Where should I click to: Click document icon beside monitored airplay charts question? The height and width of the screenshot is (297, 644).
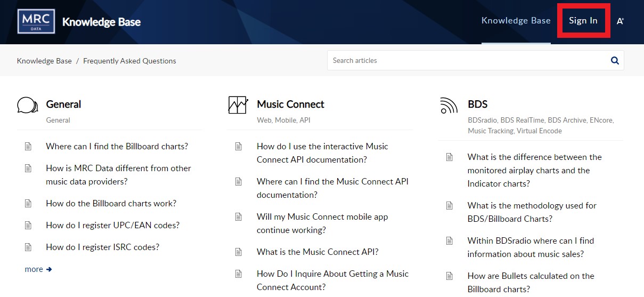(x=450, y=157)
